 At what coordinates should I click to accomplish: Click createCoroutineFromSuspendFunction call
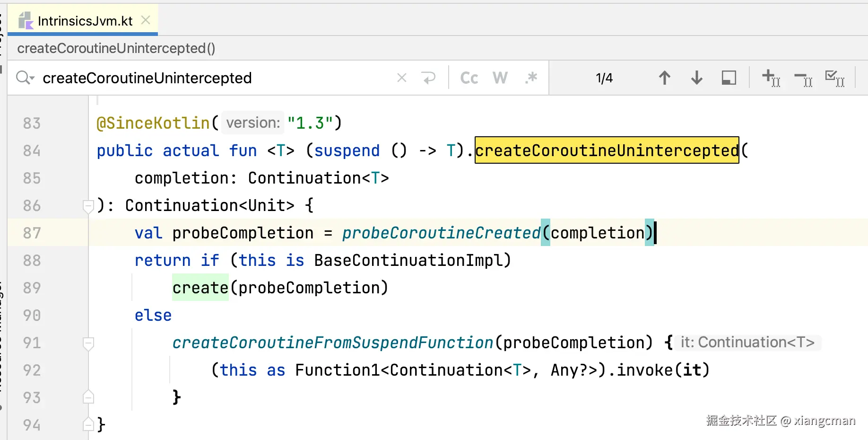coord(333,343)
